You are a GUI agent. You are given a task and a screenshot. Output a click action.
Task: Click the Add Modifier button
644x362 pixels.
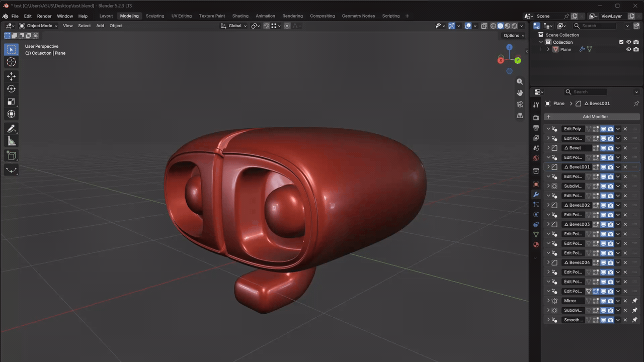[x=592, y=117]
